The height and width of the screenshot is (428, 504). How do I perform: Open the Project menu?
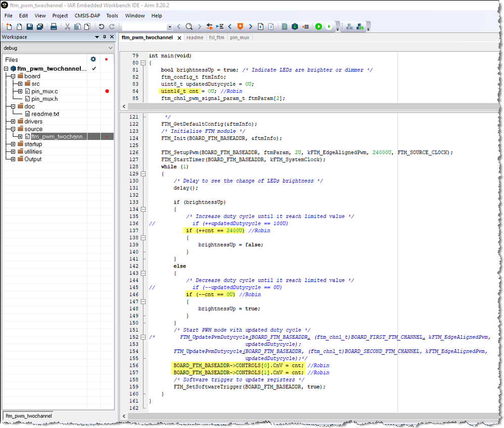(60, 16)
